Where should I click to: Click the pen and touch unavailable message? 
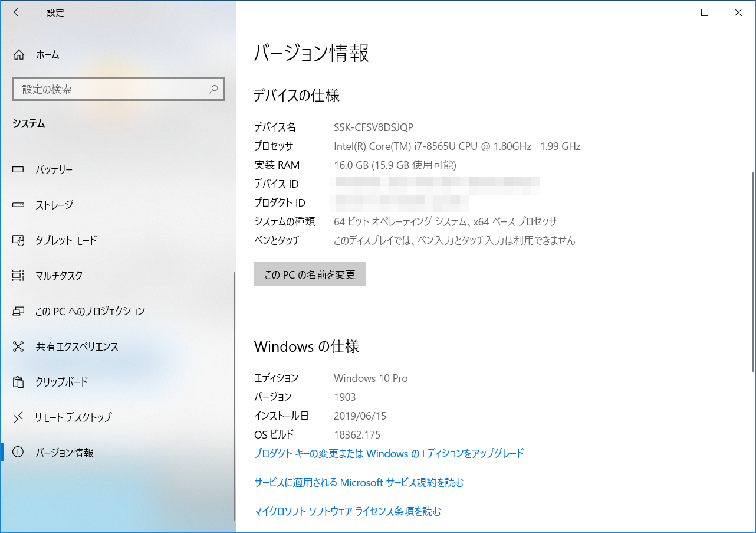coord(455,241)
